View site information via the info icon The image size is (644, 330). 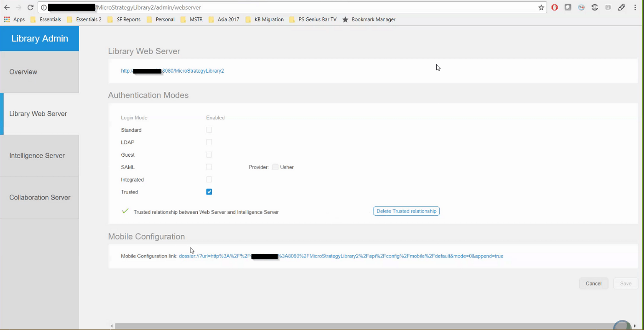[44, 7]
